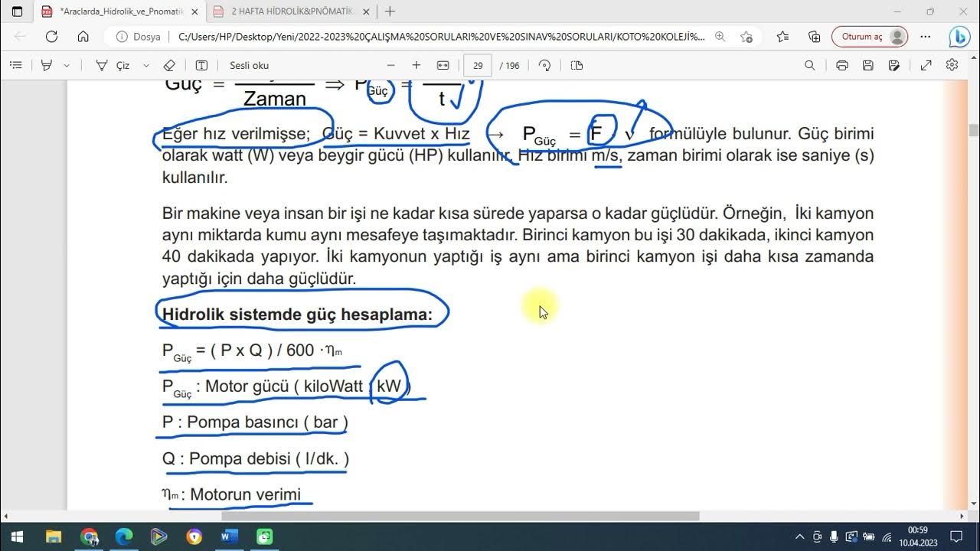Open search in the PDF toolbar

point(810,66)
